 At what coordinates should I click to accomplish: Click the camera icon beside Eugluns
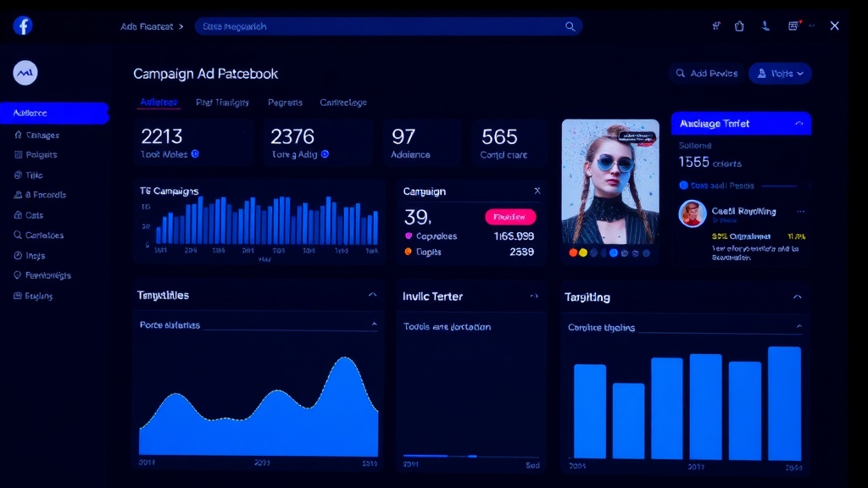point(18,296)
